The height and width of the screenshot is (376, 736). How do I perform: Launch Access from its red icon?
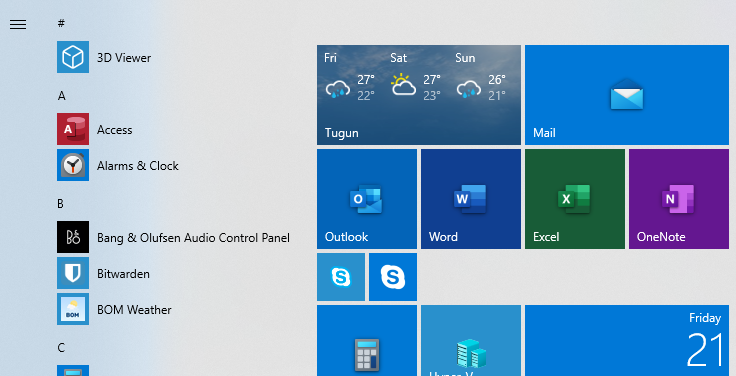click(73, 129)
